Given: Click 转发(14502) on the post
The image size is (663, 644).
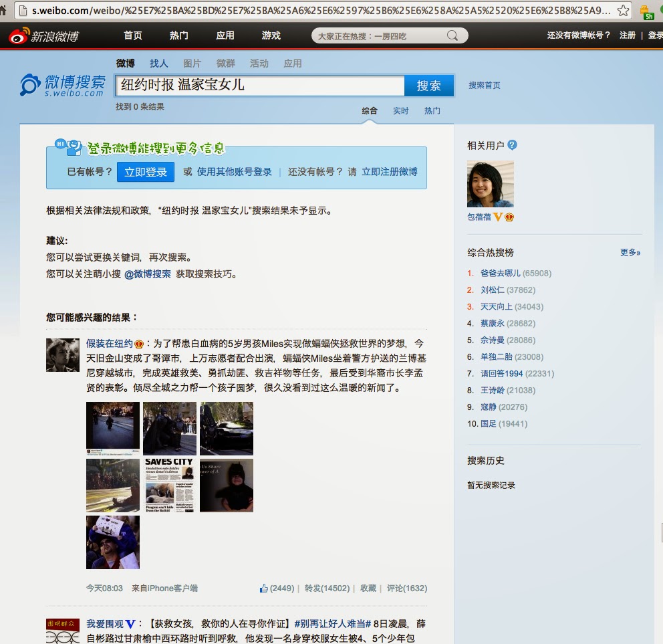Looking at the screenshot, I should pos(327,588).
